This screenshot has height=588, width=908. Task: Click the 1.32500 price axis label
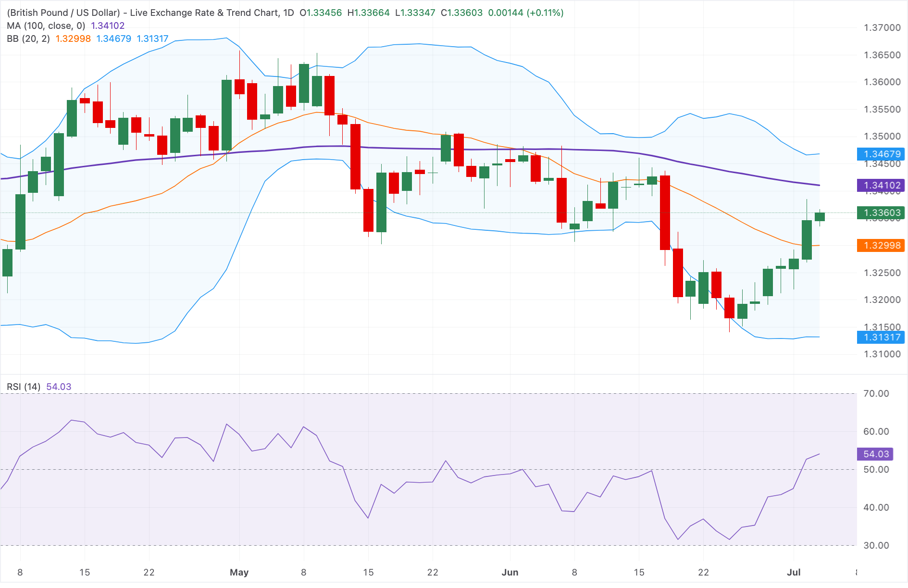[x=882, y=273]
